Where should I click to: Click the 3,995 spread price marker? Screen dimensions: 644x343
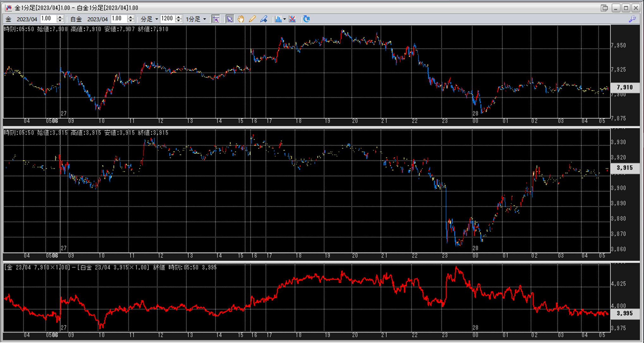624,313
